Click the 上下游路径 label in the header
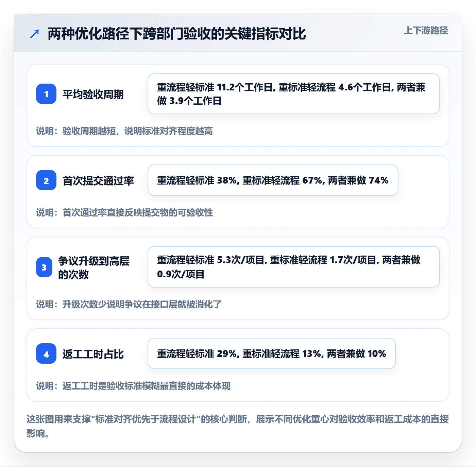This screenshot has height=467, width=476. tap(426, 31)
